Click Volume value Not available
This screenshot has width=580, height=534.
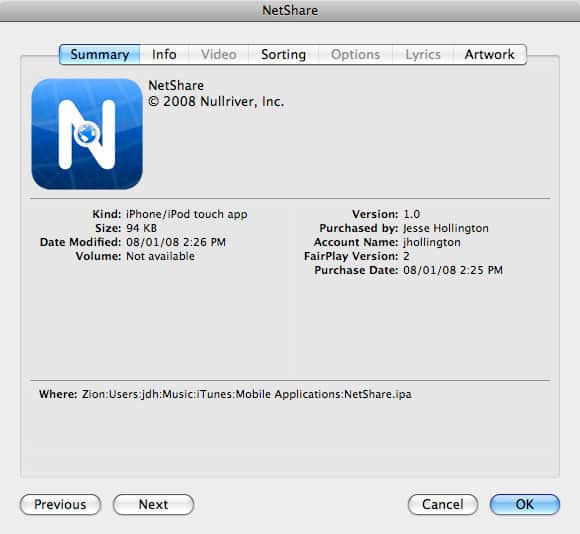click(x=161, y=256)
